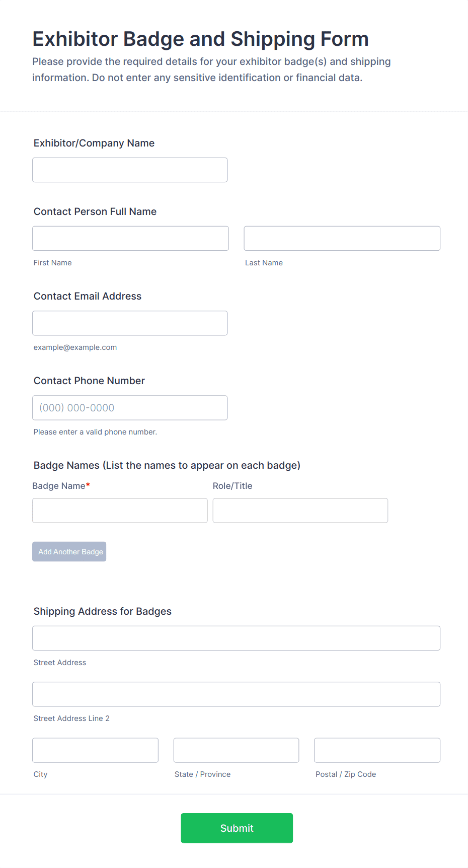This screenshot has height=868, width=468.
Task: Click the Contact Phone Number label
Action: 89,381
